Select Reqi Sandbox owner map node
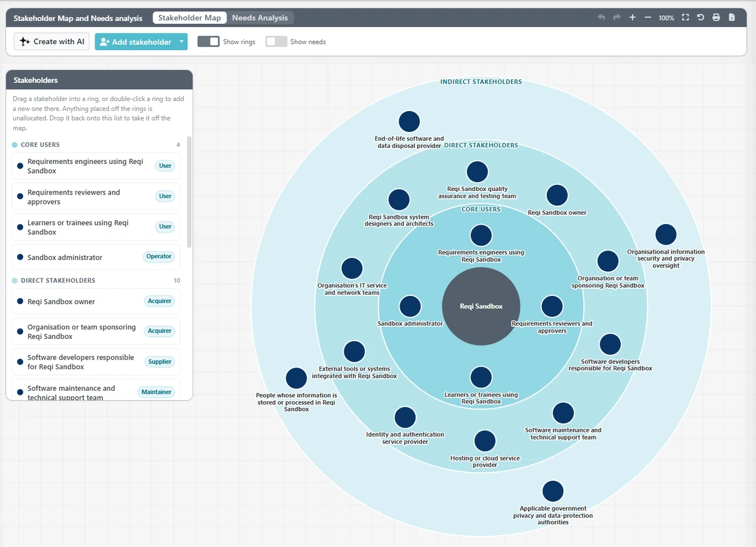756x547 pixels. coord(557,195)
